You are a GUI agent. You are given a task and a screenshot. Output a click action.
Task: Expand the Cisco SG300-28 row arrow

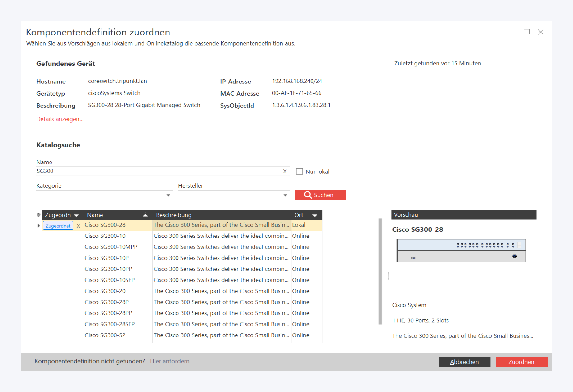click(x=39, y=225)
